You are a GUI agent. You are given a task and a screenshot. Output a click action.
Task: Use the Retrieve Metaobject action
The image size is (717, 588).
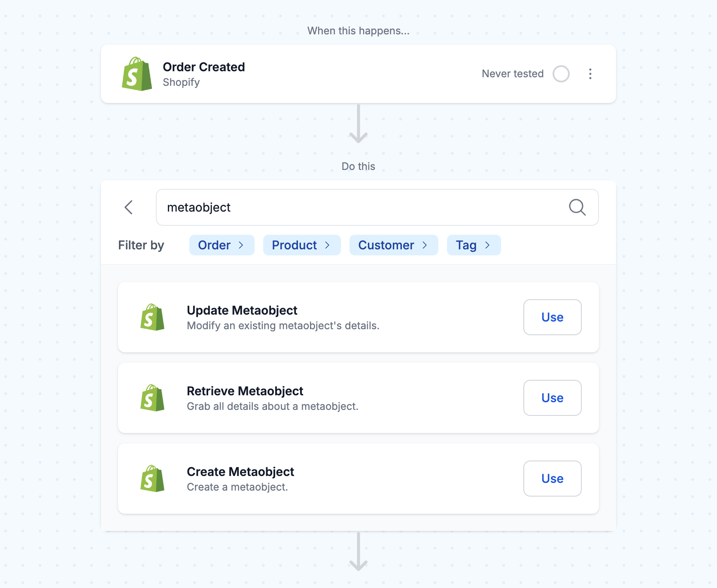coord(553,398)
